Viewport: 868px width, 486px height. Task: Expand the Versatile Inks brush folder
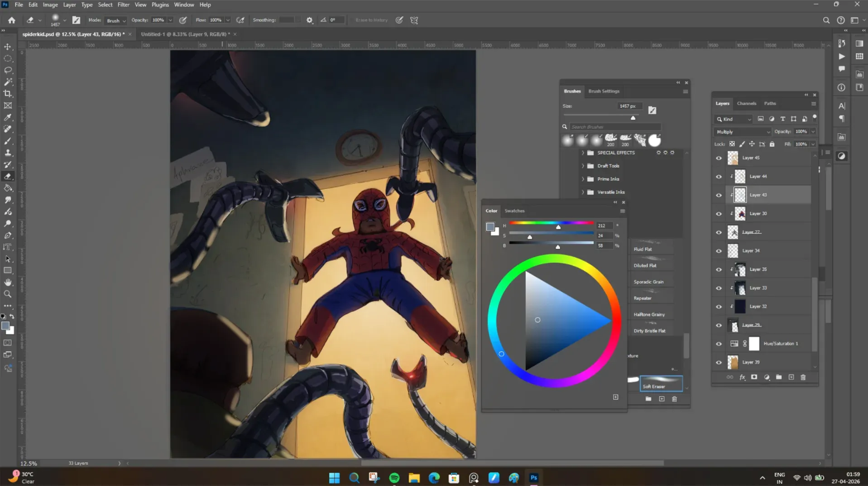(x=583, y=192)
